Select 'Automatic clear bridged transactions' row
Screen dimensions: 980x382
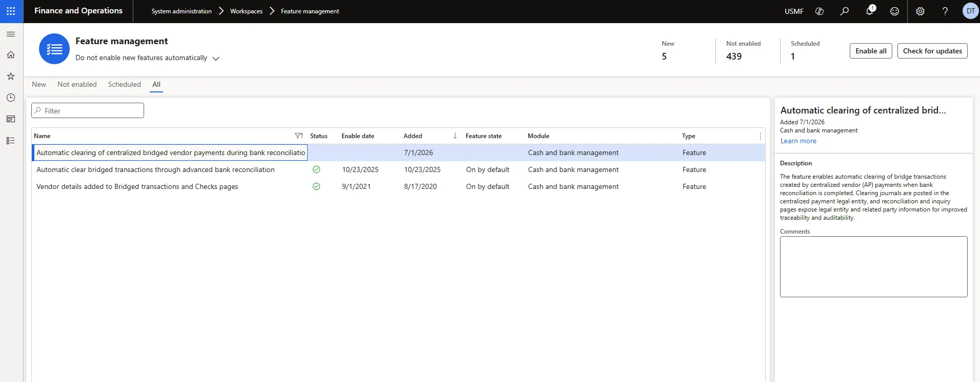[x=398, y=169]
